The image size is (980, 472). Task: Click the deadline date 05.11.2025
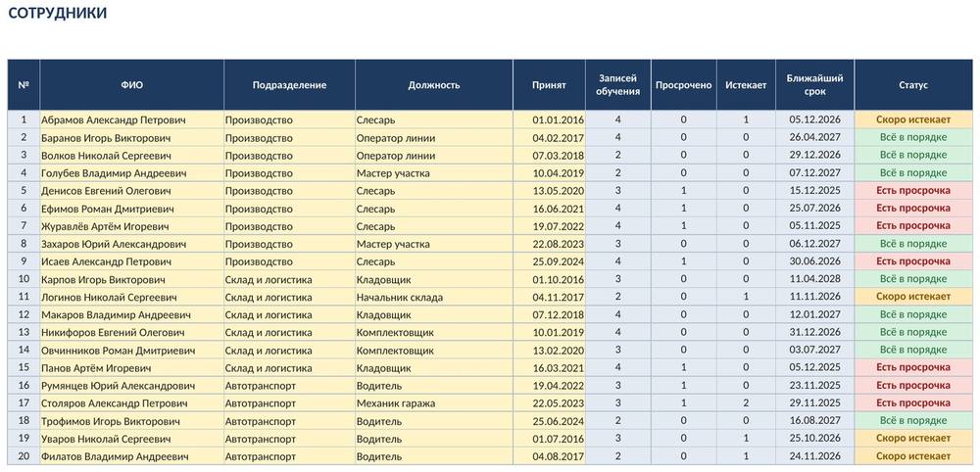pyautogui.click(x=815, y=226)
